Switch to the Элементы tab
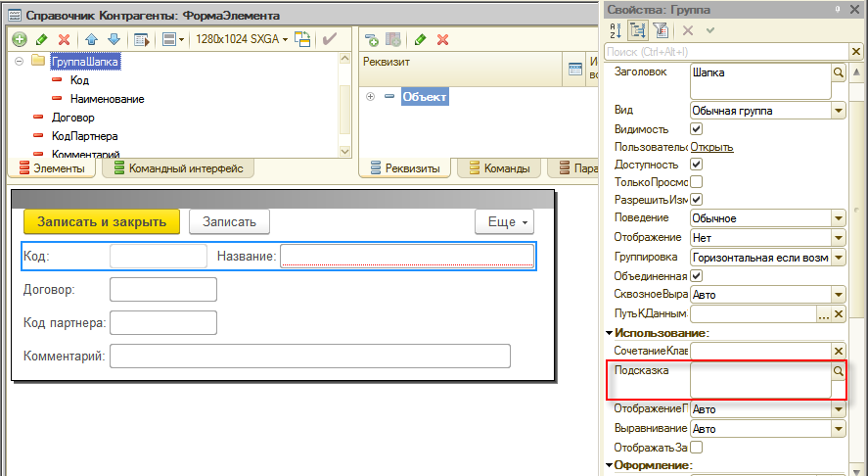 click(52, 167)
